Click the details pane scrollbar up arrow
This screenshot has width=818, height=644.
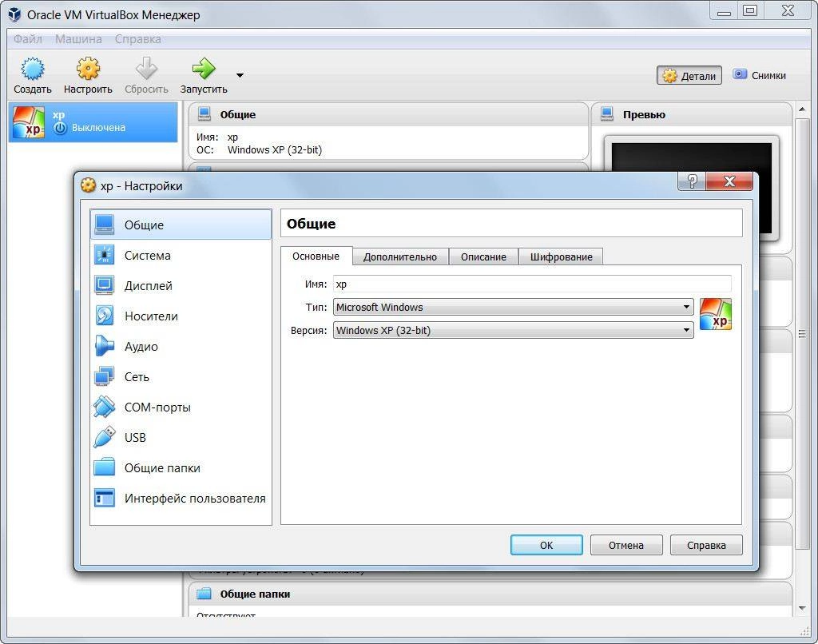tap(802, 109)
